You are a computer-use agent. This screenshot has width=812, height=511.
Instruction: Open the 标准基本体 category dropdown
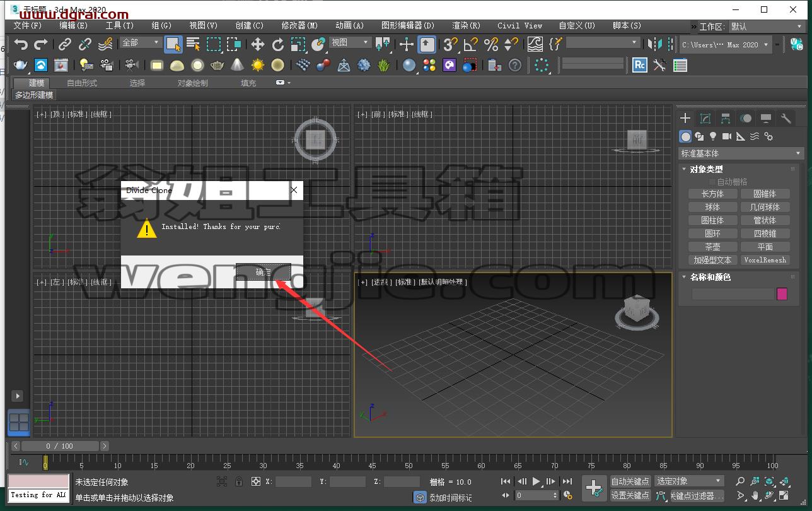(x=741, y=153)
